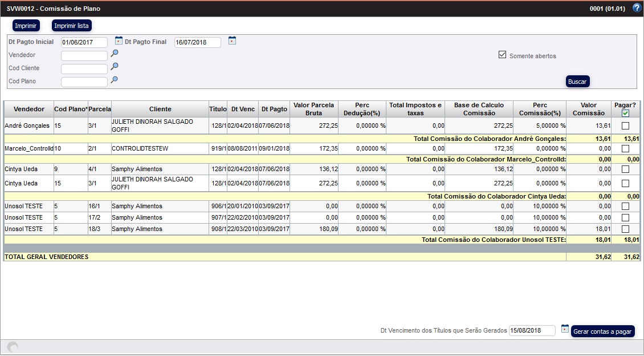Check Pagar box for Marcelo_ControlId row
644x356 pixels.
coord(625,148)
